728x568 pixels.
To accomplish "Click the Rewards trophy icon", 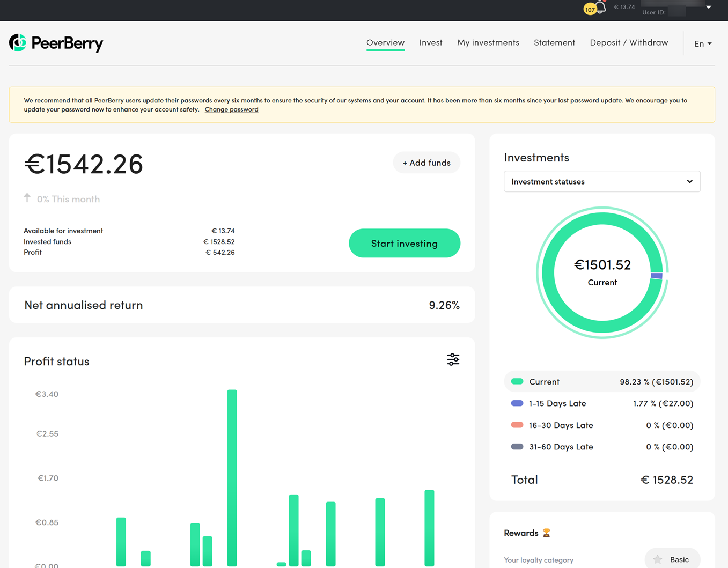I will tap(546, 533).
